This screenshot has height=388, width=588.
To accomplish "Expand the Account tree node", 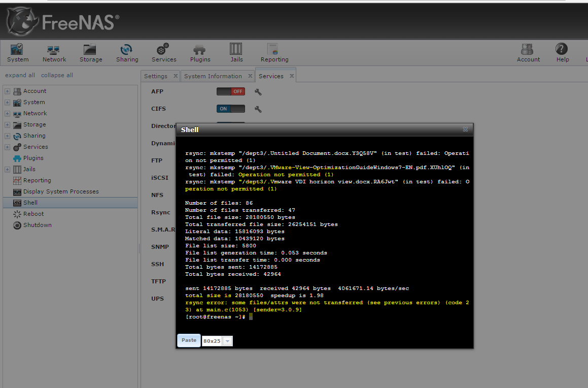I will pos(7,91).
